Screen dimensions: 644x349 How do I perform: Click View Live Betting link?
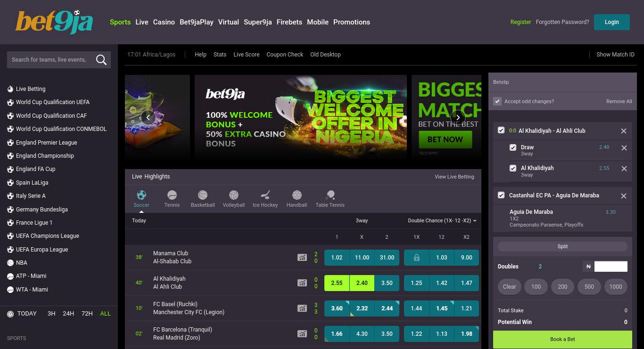[454, 177]
